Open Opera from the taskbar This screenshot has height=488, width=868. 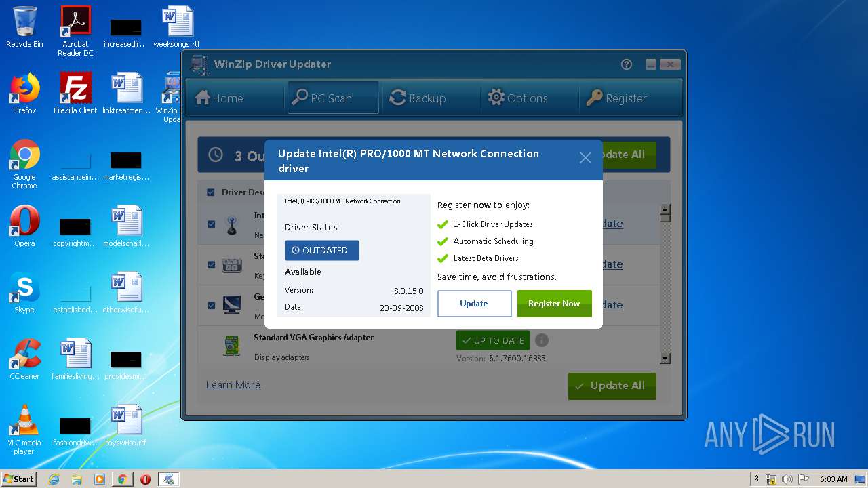145,479
